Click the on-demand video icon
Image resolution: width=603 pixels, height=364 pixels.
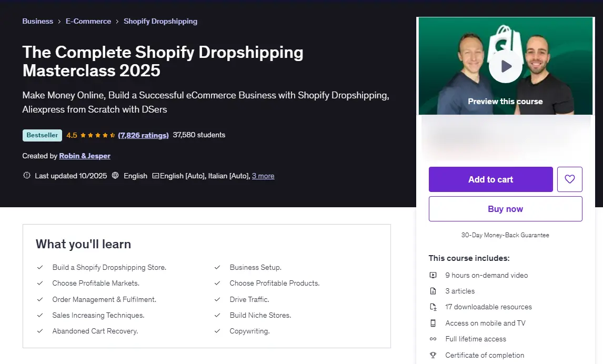point(433,275)
